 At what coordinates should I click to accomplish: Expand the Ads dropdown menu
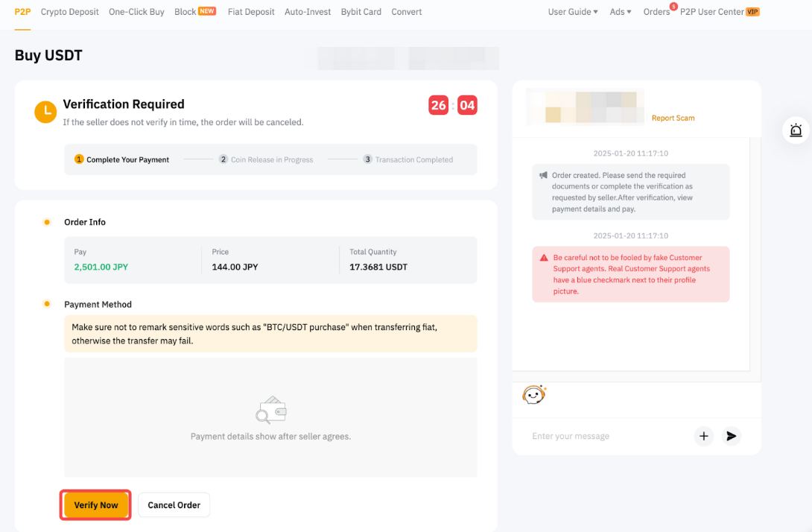[x=620, y=12]
